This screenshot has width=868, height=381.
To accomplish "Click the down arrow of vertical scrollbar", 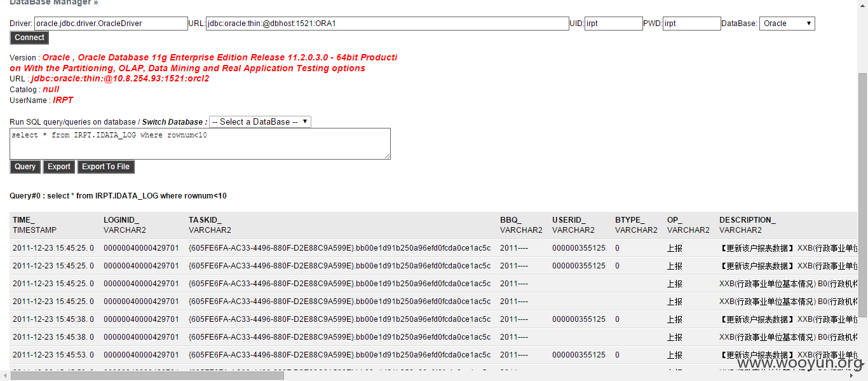I will 862,366.
